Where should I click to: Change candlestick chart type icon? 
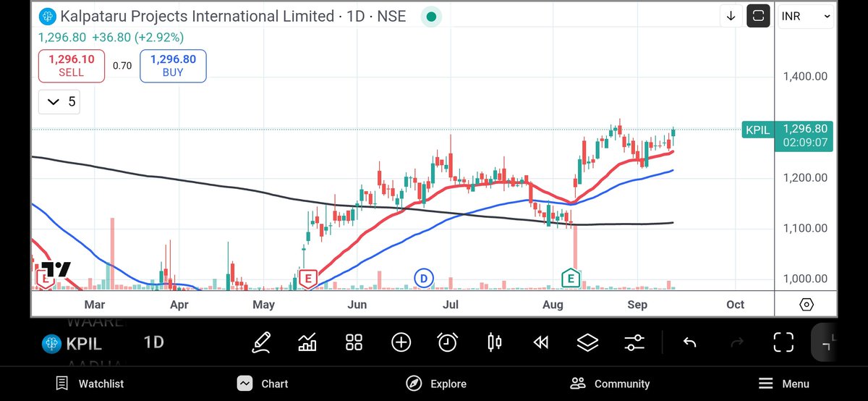tap(495, 342)
